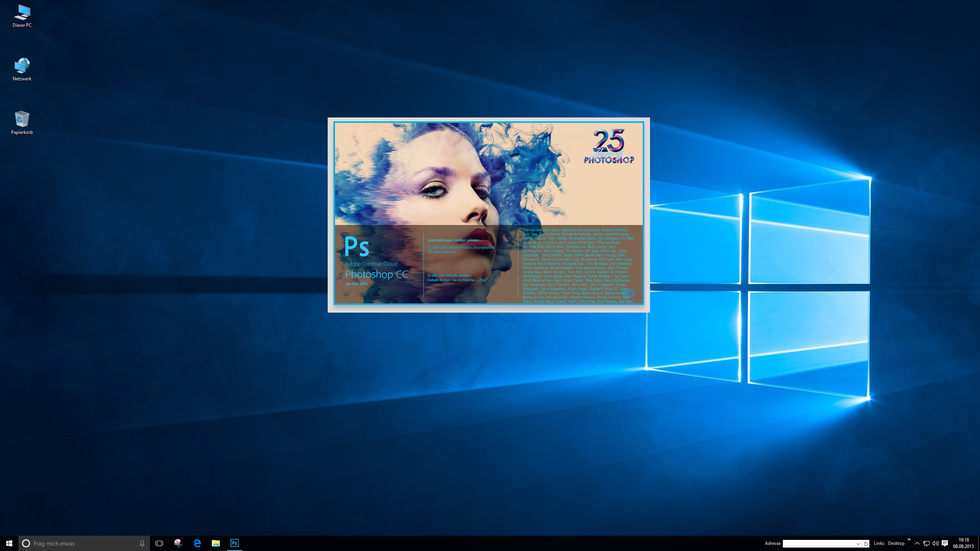Click 'Voreinstellungen werden gelesen...' status text
980x551 pixels.
454,240
